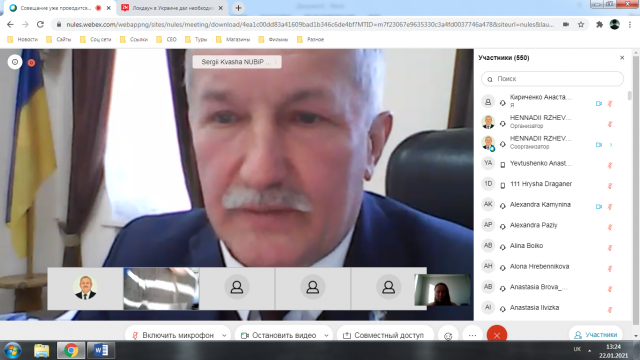
Task: Open File Explorer from taskbar
Action: click(41, 351)
